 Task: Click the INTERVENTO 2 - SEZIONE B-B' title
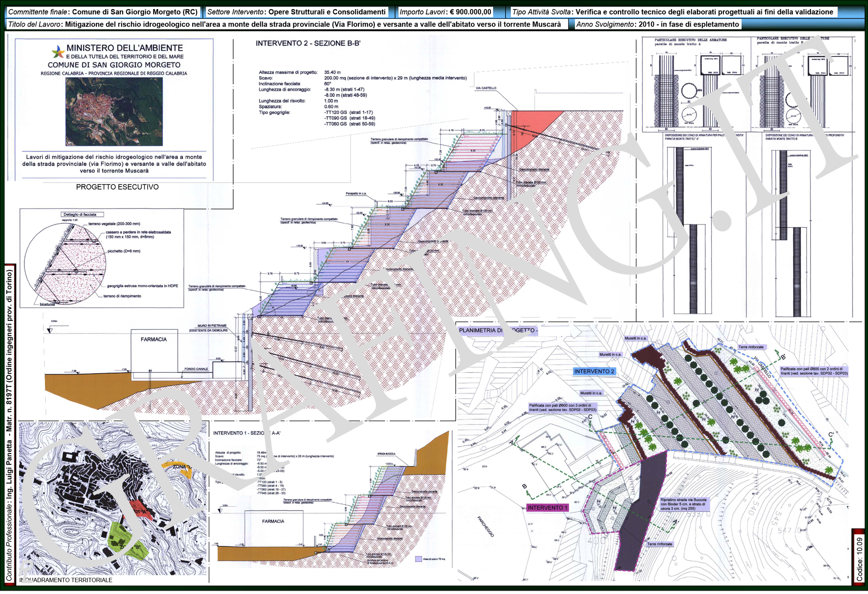[x=308, y=43]
